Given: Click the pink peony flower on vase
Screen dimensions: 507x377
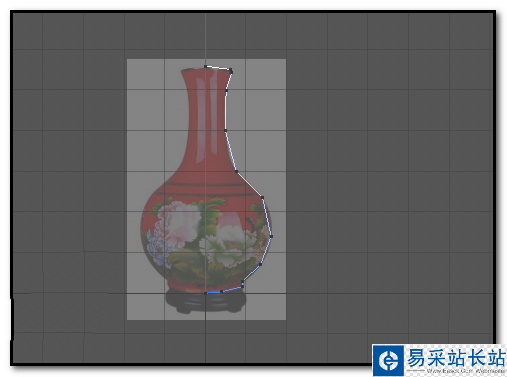Looking at the screenshot, I should click(177, 223).
